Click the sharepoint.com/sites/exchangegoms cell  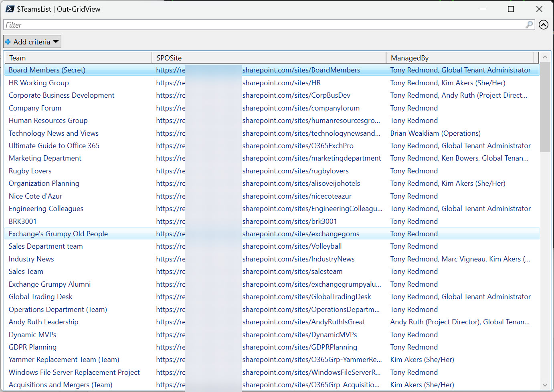301,234
